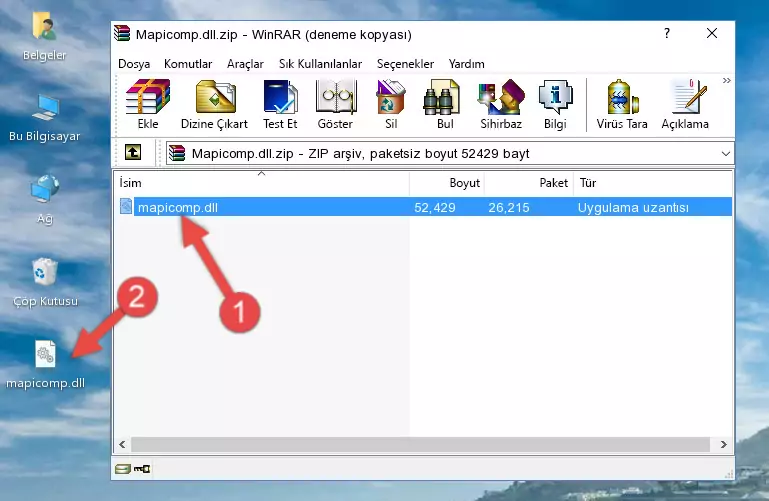Show archive Bilgi information
This screenshot has height=501, width=769.
[x=555, y=104]
